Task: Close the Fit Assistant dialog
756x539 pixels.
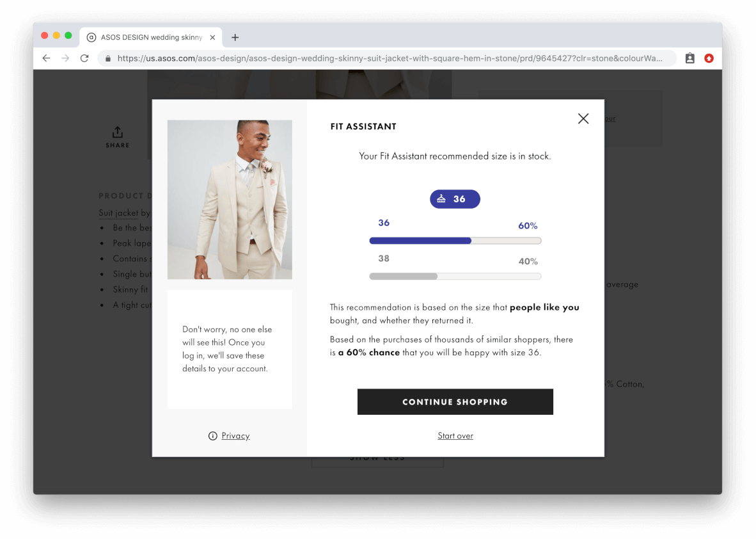Action: point(583,118)
